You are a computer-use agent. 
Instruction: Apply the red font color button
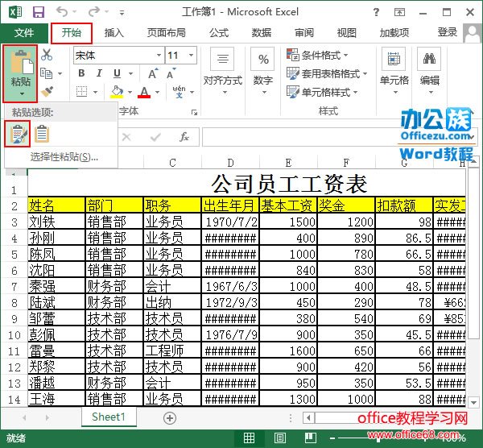click(144, 92)
